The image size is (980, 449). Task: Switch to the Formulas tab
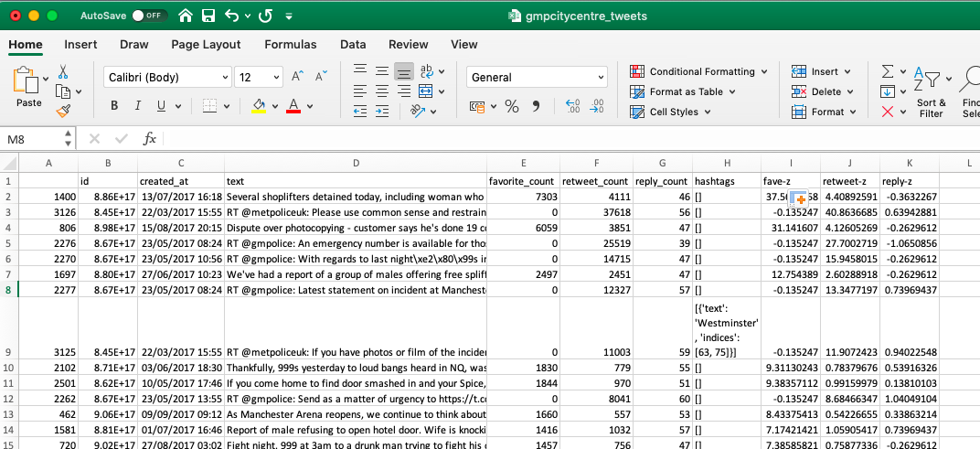pos(291,44)
